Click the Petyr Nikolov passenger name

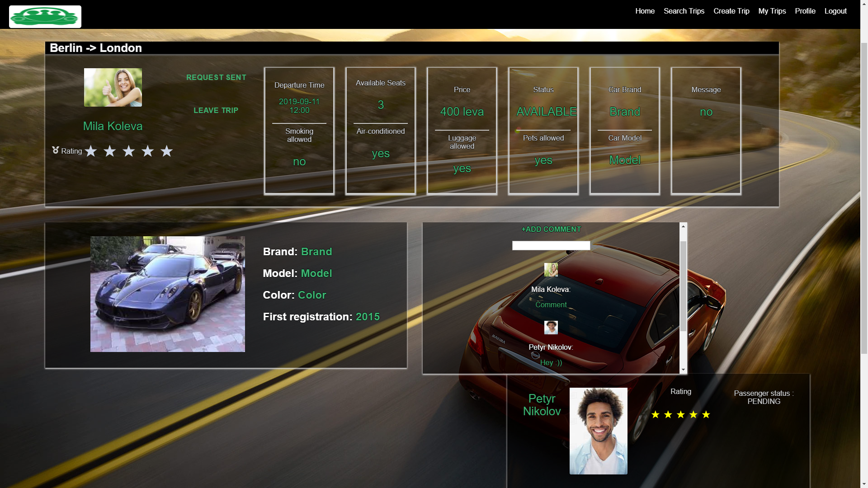(542, 405)
